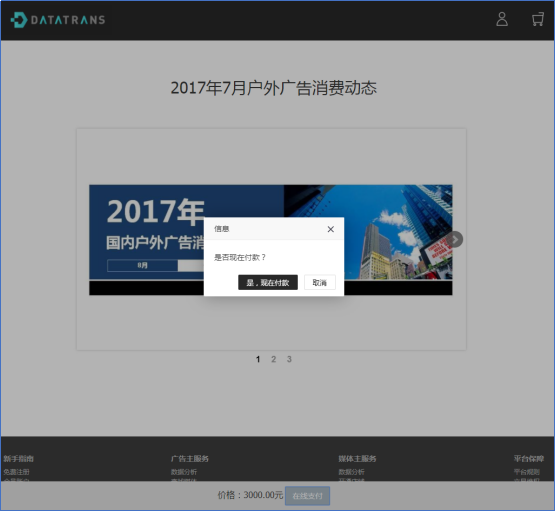Go to slide page 2
The height and width of the screenshot is (511, 556).
point(273,359)
